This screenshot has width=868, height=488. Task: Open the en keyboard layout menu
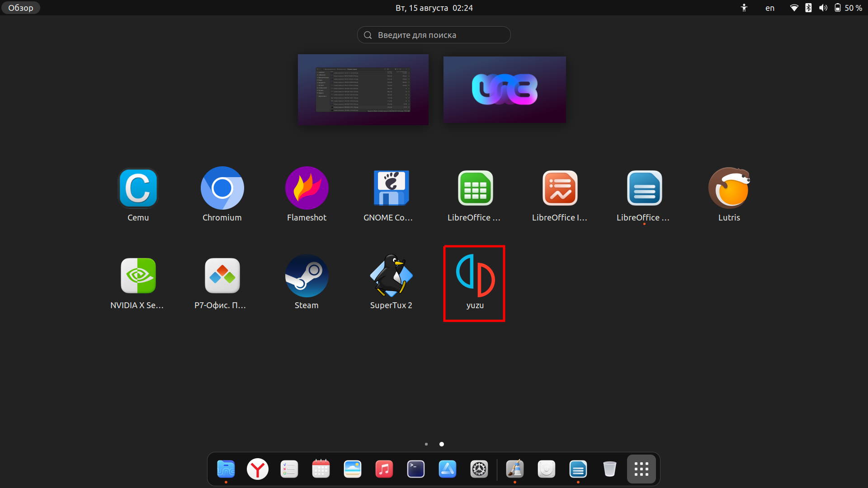point(770,8)
